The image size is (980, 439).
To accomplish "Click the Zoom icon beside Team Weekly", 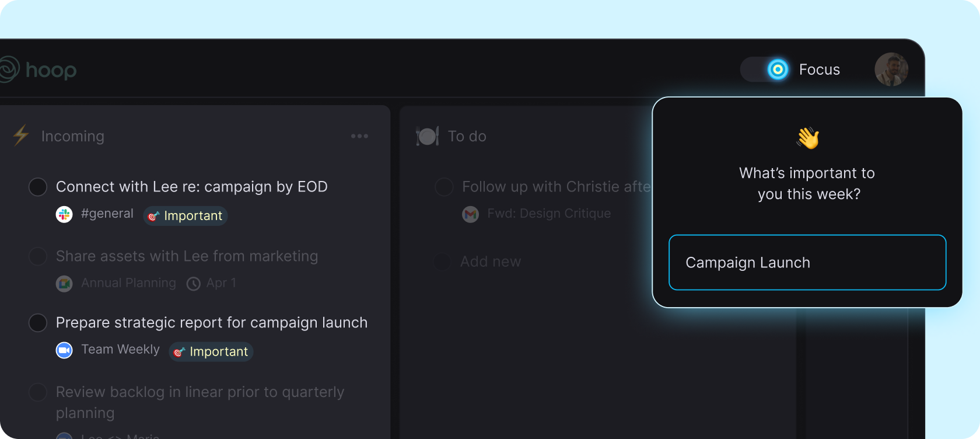I will [x=64, y=350].
